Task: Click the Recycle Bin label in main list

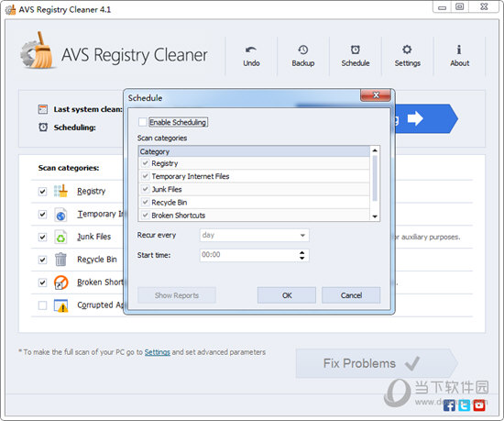Action: click(x=97, y=260)
